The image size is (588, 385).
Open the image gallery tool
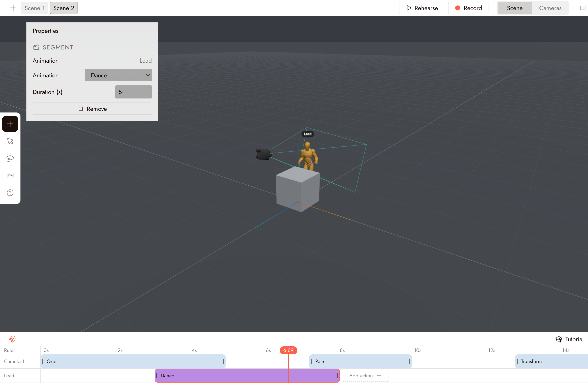tap(10, 176)
